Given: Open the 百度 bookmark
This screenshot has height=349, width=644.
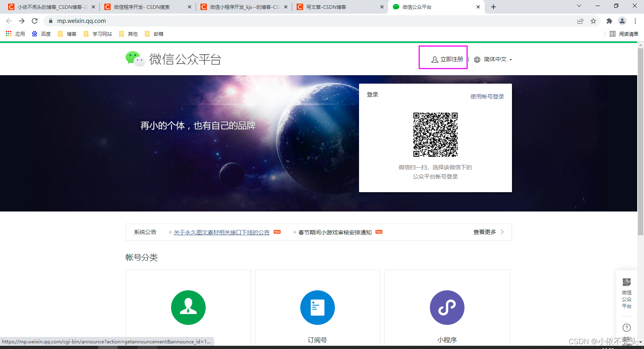Looking at the screenshot, I should click(x=41, y=34).
